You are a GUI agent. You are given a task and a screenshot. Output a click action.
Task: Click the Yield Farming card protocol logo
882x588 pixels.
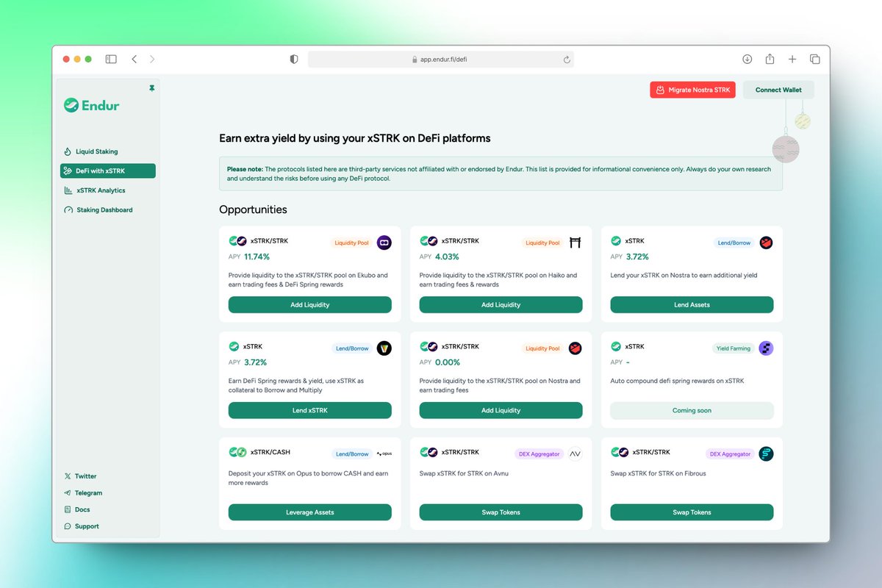click(x=766, y=348)
